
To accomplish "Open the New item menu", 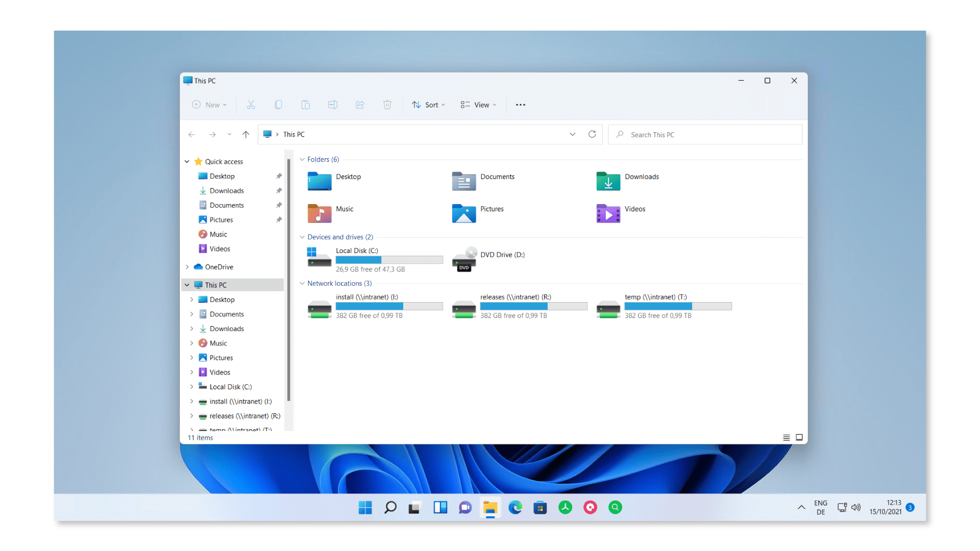I will (x=209, y=105).
